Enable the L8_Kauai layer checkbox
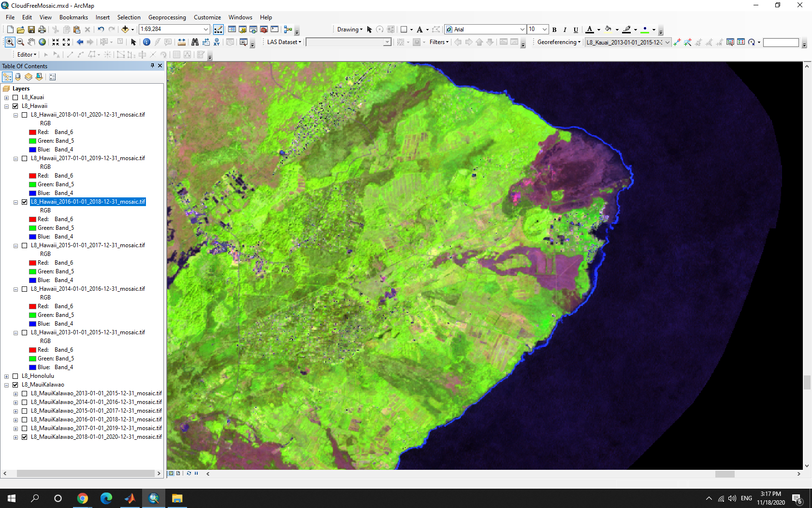Image resolution: width=812 pixels, height=508 pixels. coord(15,97)
